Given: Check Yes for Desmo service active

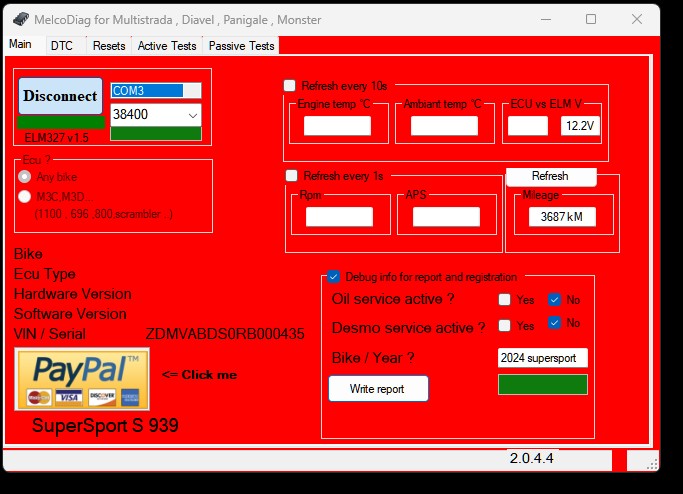Looking at the screenshot, I should click(x=504, y=325).
